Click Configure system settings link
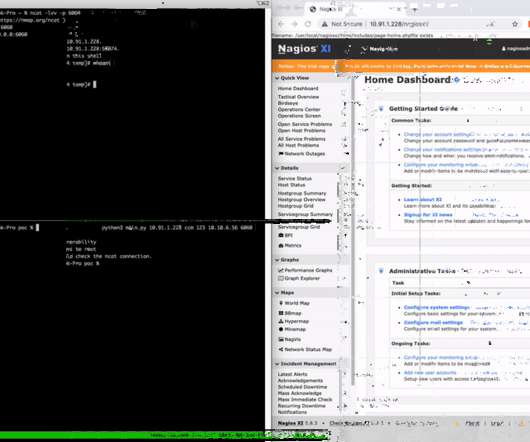The image size is (530, 442). pos(437,307)
